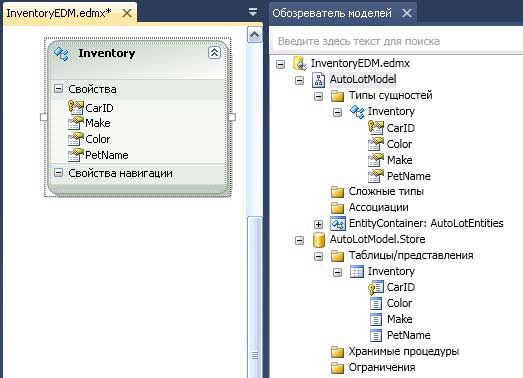The height and width of the screenshot is (378, 523).
Task: Click the AutoLotModel model icon in tree
Action: 318,79
